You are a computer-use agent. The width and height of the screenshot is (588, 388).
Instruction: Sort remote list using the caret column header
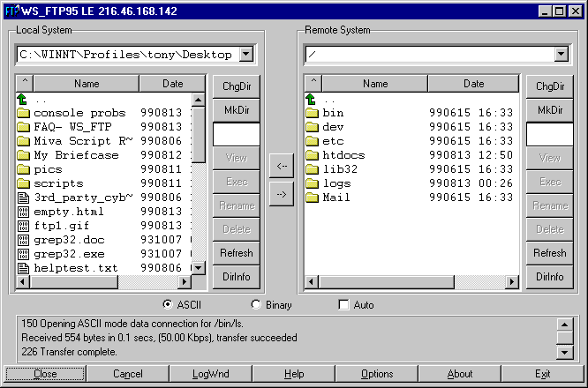pos(313,83)
